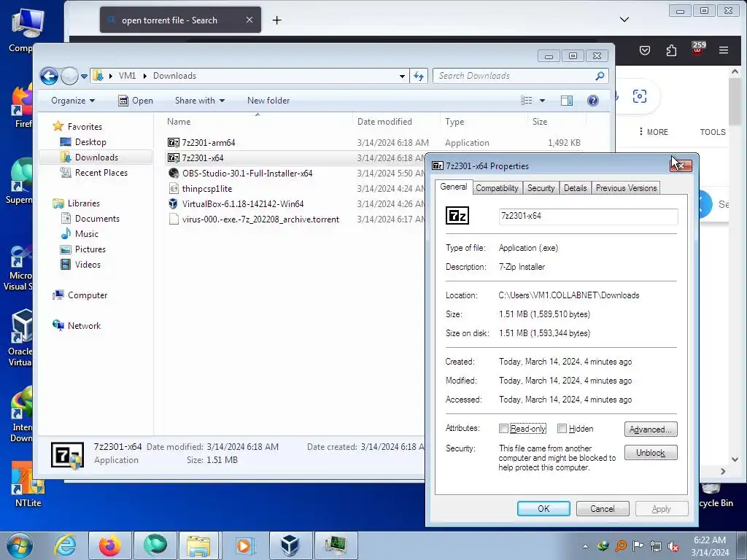The width and height of the screenshot is (747, 560).
Task: Click the Open toolbar button
Action: pos(136,101)
